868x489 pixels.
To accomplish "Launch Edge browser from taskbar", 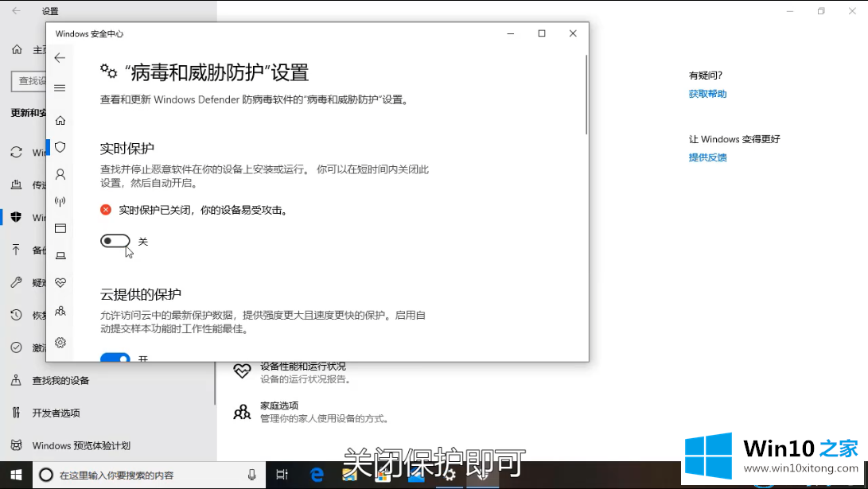I will [317, 475].
